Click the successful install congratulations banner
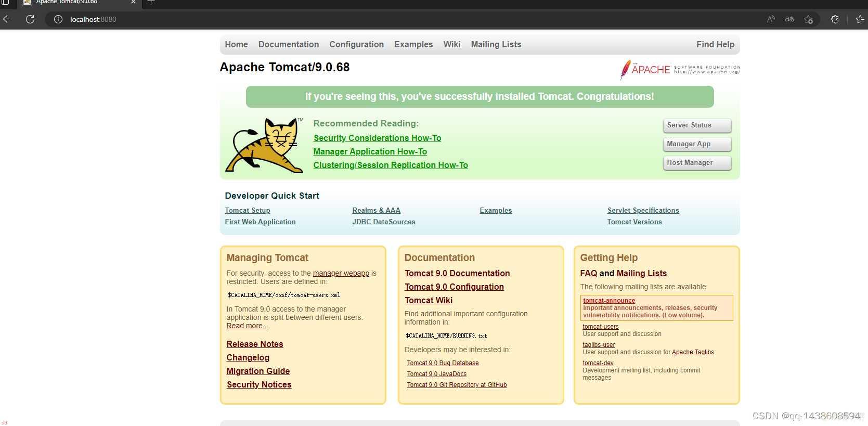This screenshot has width=868, height=426. (480, 97)
